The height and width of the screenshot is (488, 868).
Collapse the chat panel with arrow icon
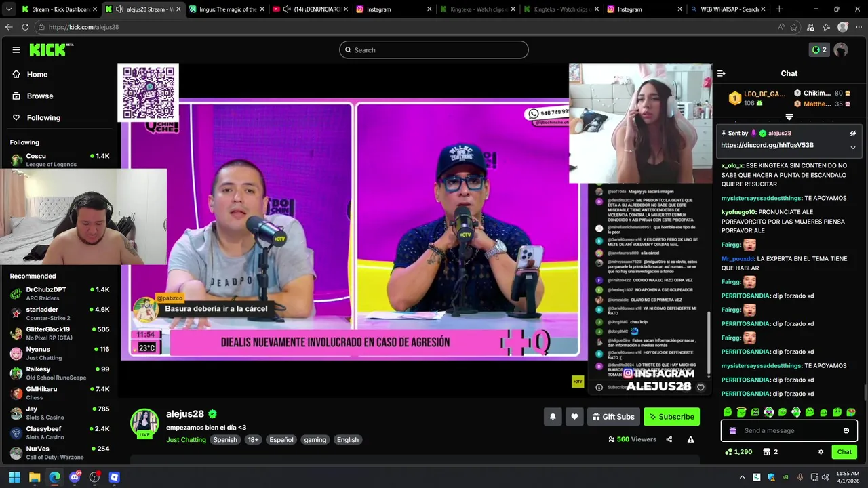pos(722,73)
